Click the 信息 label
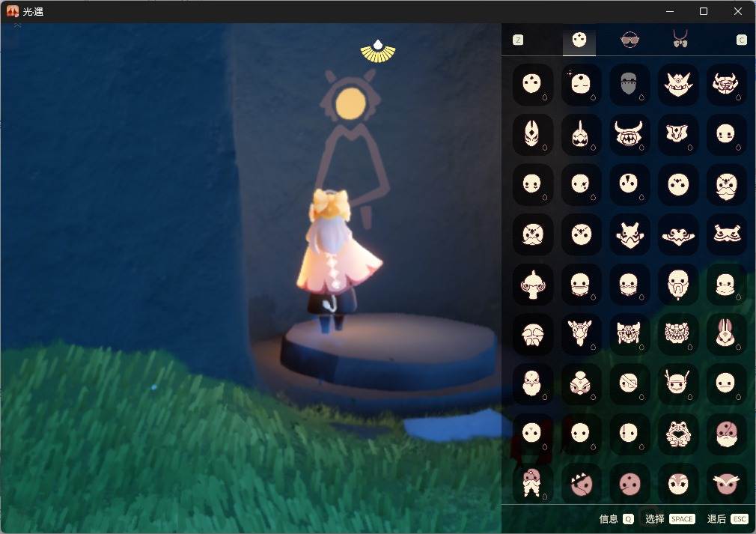 [x=609, y=519]
